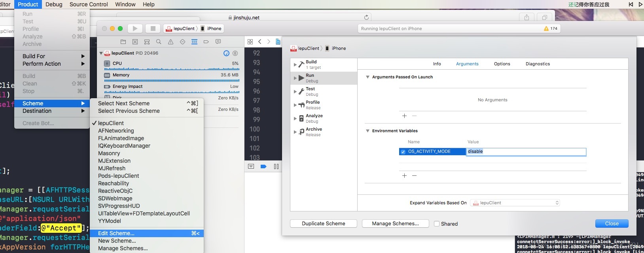Reload the jinshuju.net page in Safari

(366, 17)
